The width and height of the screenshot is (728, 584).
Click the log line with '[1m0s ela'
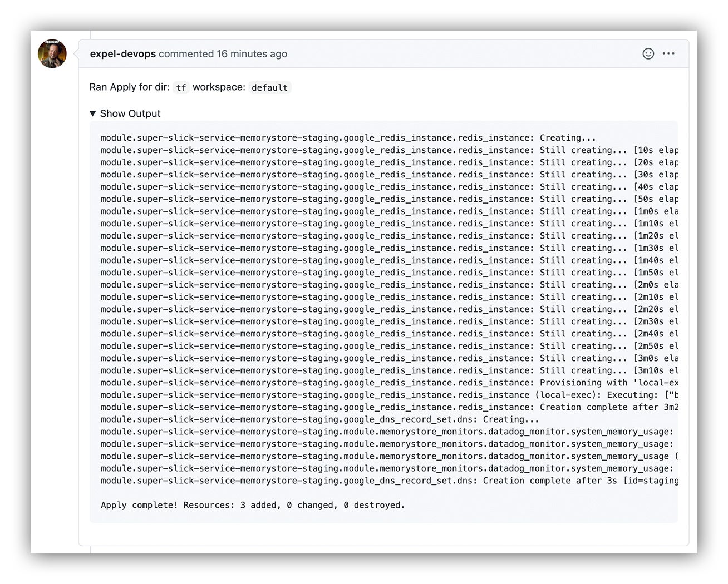(389, 211)
